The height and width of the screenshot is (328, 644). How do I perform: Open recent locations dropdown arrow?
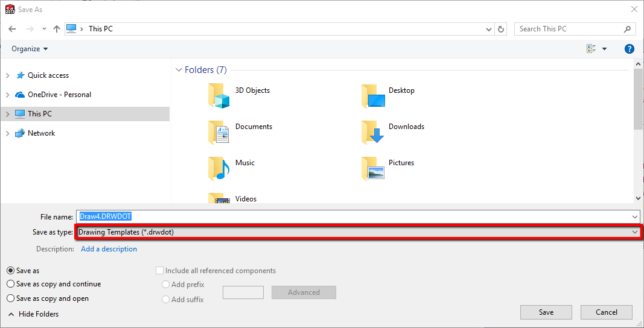click(x=44, y=29)
